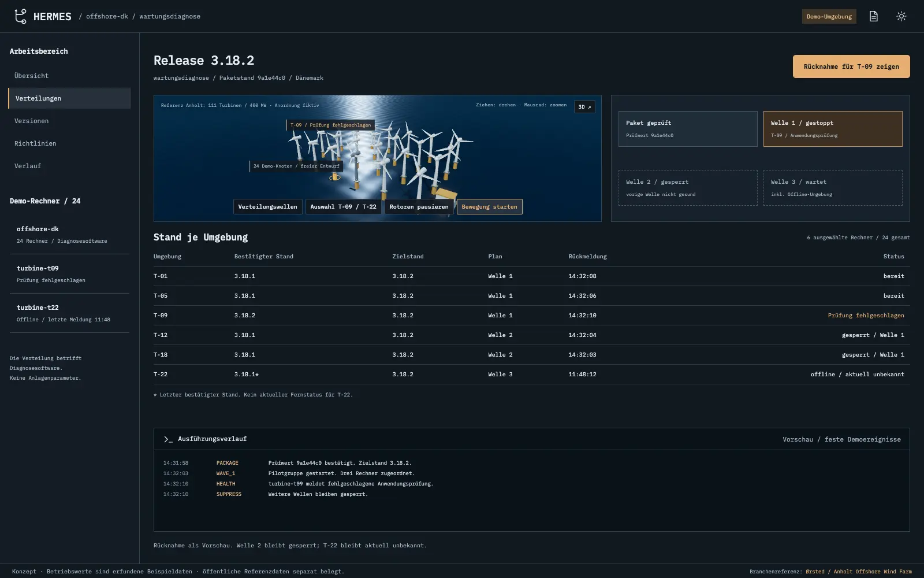924x578 pixels.
Task: Click WAVE_1 log entry tag
Action: pos(226,473)
